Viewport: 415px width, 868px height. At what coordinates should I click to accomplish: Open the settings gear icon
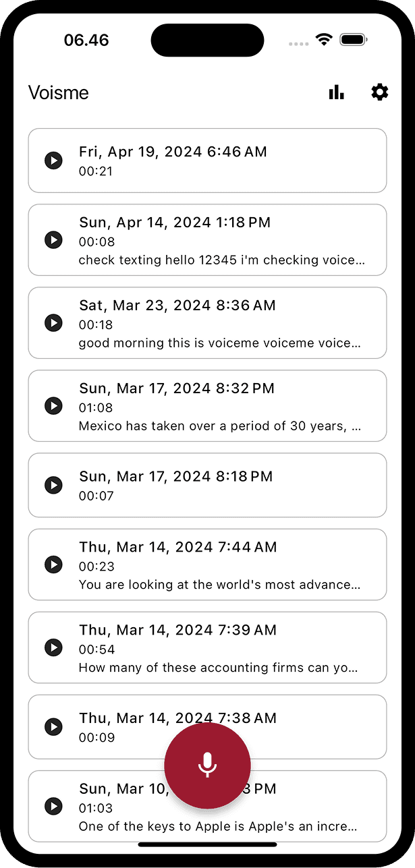coord(380,92)
